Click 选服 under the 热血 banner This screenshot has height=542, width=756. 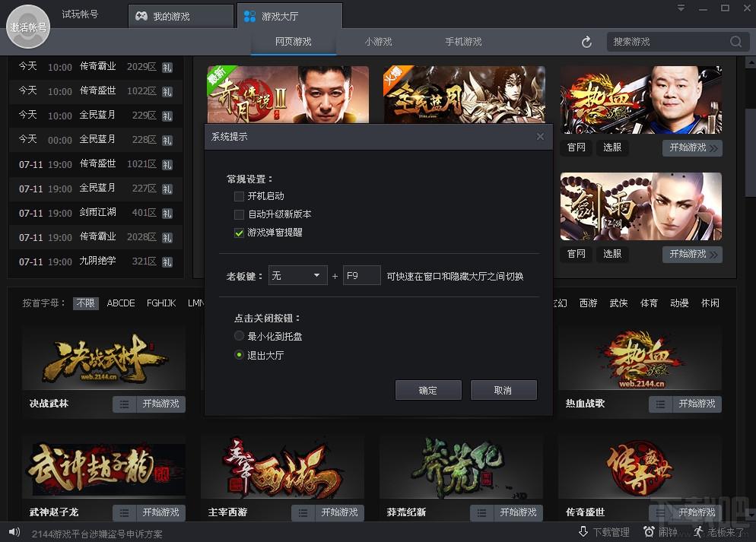pos(612,147)
